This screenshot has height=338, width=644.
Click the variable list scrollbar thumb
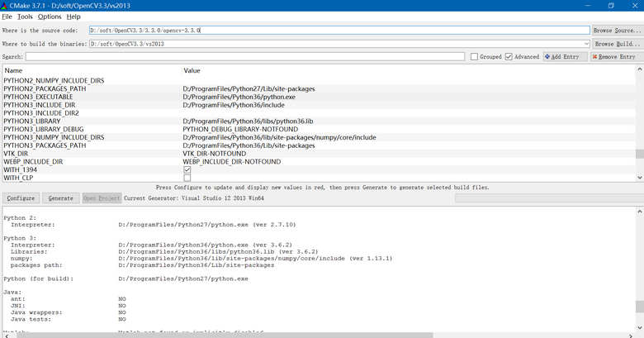pyautogui.click(x=640, y=154)
